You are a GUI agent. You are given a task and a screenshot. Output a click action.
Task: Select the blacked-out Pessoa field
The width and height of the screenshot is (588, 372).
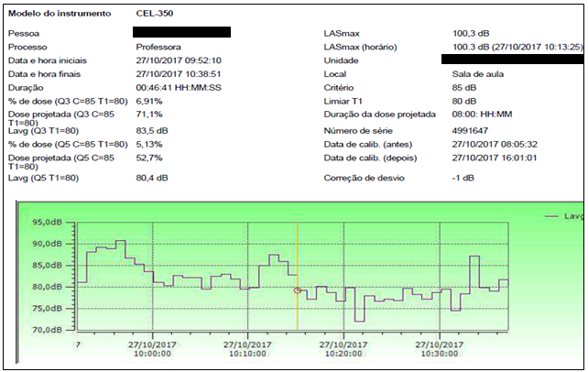point(182,32)
